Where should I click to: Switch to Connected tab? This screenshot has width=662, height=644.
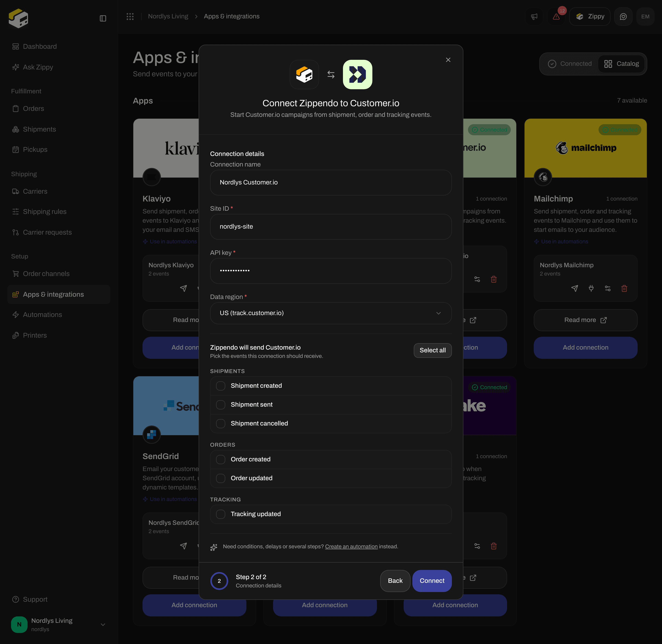(570, 63)
